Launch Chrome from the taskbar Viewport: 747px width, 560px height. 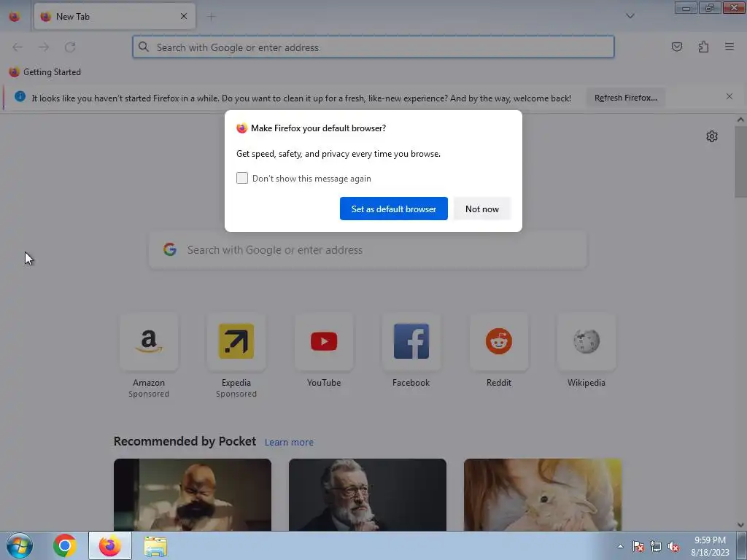tap(65, 545)
